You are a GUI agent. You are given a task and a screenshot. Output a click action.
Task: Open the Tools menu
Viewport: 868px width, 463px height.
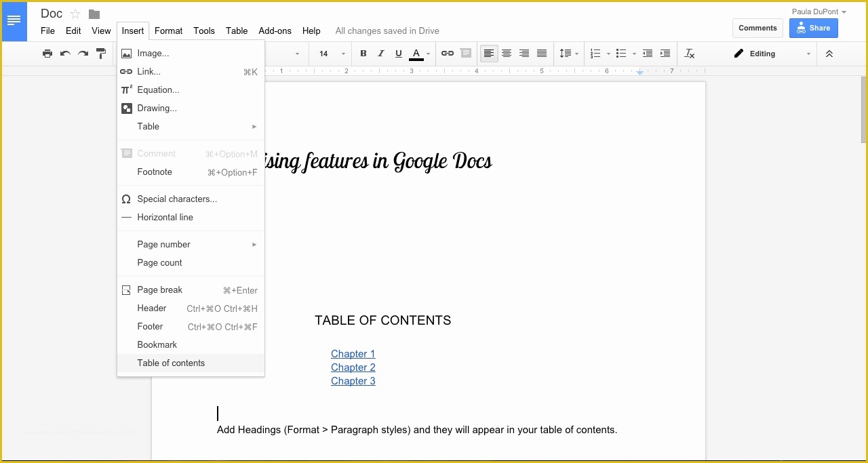click(204, 31)
